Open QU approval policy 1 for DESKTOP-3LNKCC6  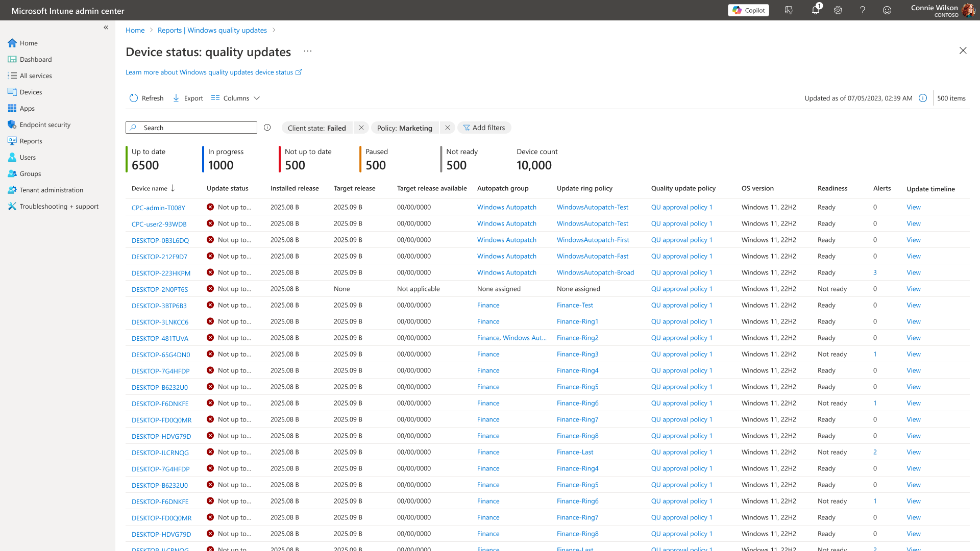682,321
